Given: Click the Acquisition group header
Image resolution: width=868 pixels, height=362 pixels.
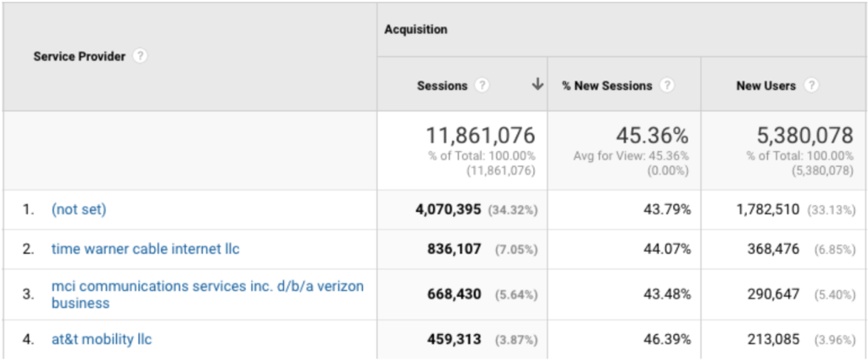Looking at the screenshot, I should click(x=415, y=30).
